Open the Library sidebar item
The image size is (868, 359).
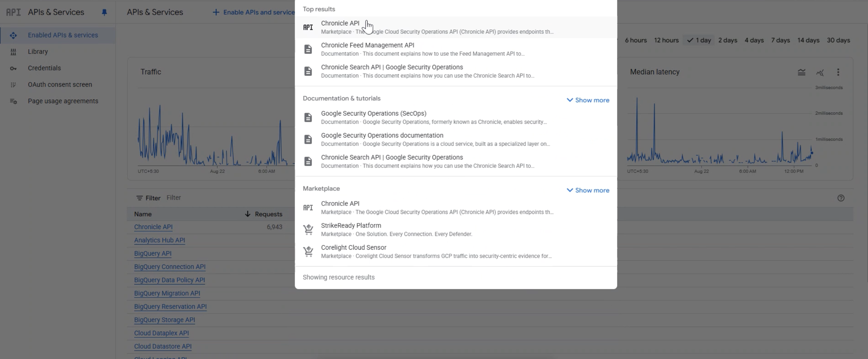[38, 51]
